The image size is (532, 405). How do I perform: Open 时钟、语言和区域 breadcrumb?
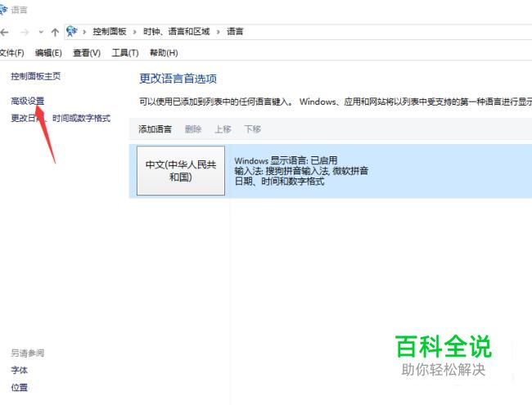[177, 32]
